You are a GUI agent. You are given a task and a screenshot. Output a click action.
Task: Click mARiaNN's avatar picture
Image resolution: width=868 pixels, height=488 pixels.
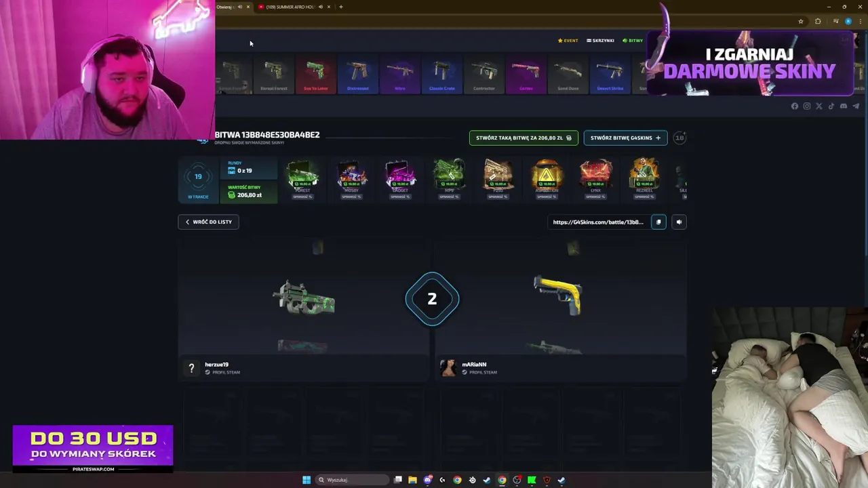coord(448,367)
